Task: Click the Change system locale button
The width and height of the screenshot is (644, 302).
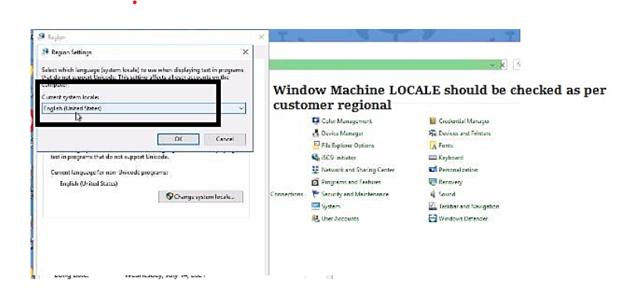Action: point(201,197)
